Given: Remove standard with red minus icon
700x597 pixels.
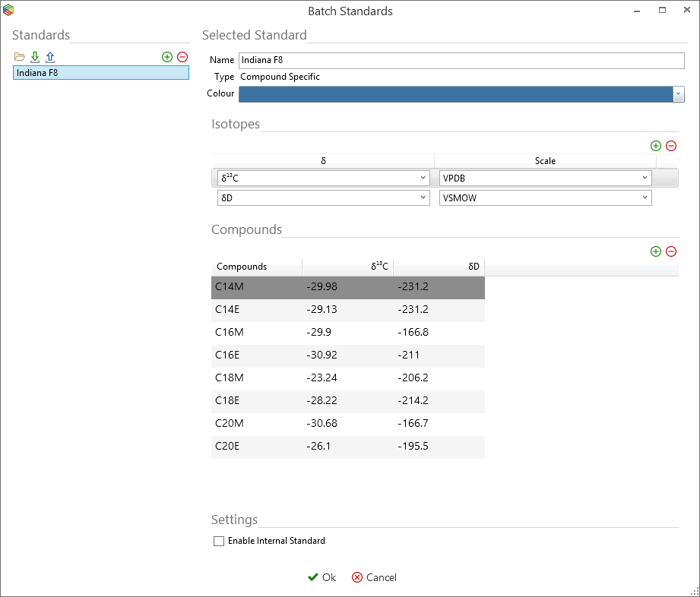Looking at the screenshot, I should coord(182,57).
